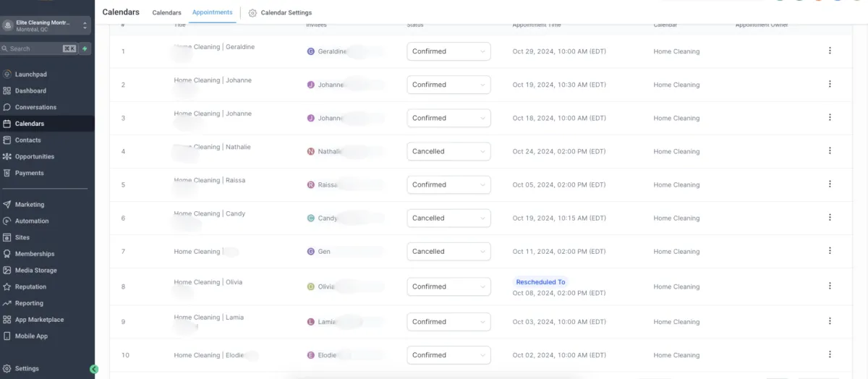Open status dropdown for Elodie's appointment
Image resolution: width=868 pixels, height=379 pixels.
[x=448, y=355]
